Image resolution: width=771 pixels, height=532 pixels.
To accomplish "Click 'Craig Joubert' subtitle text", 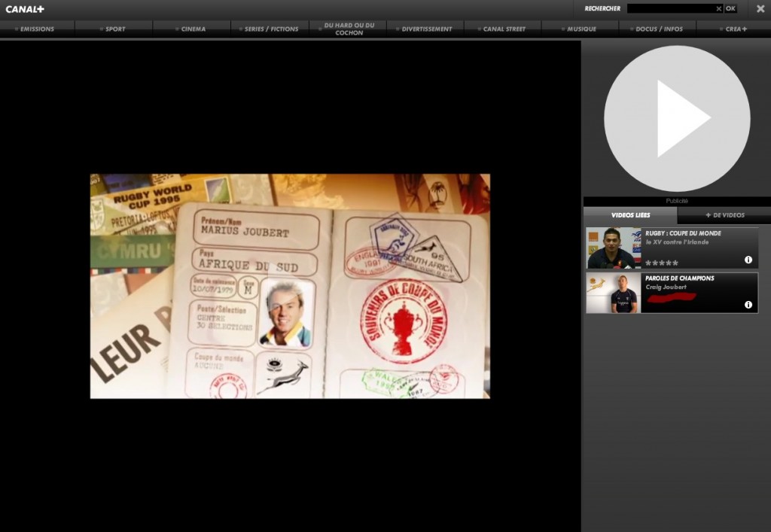I will pos(666,287).
